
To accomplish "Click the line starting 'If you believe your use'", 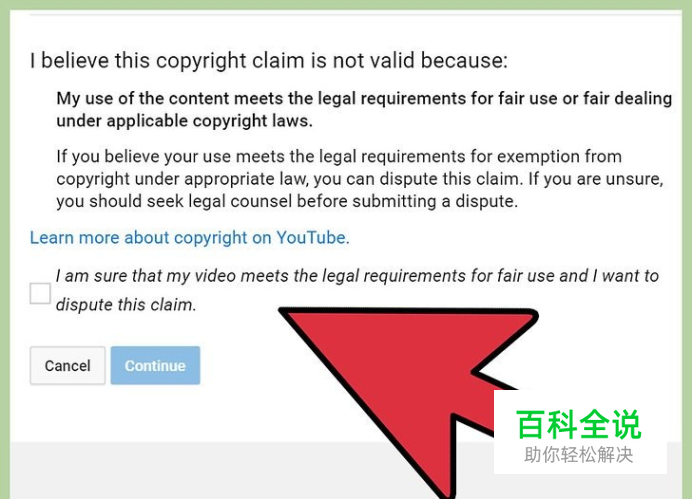I will click(x=339, y=157).
